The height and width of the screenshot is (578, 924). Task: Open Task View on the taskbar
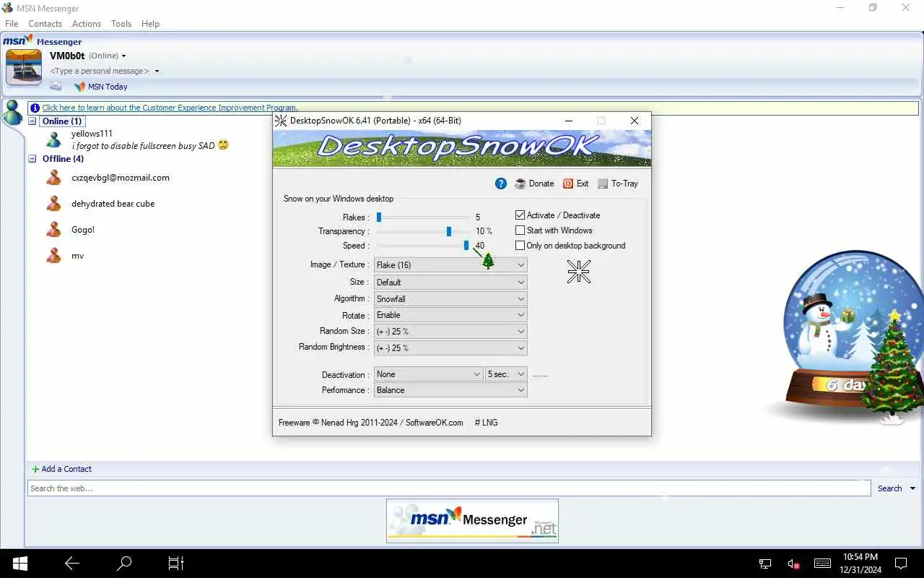[x=176, y=563]
